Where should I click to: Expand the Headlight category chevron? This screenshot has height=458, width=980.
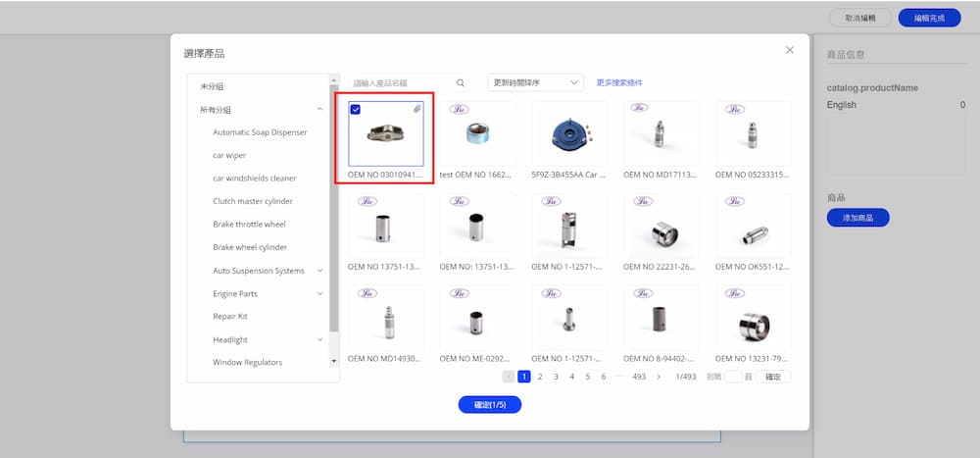tap(320, 339)
